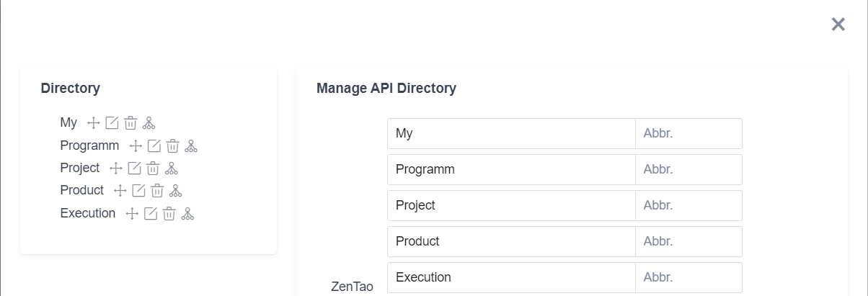Focus the Abbr. field for Execution row
Screen dimensions: 868x296
[688, 277]
